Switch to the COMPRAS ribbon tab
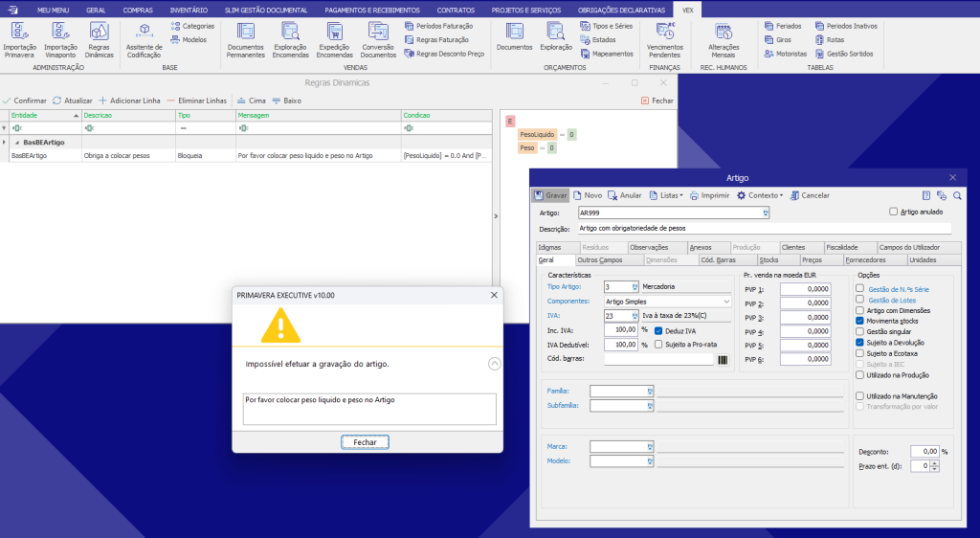Image resolution: width=980 pixels, height=538 pixels. [x=138, y=10]
